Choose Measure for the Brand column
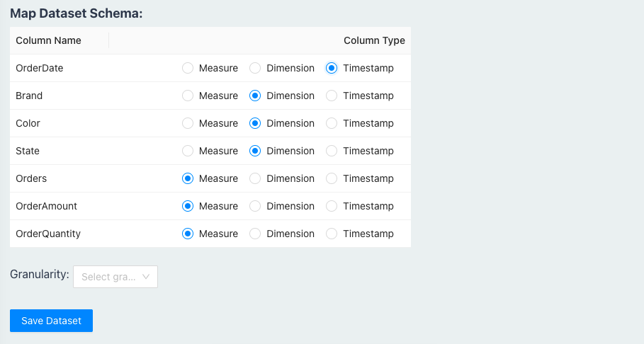This screenshot has height=344, width=644. (x=188, y=96)
